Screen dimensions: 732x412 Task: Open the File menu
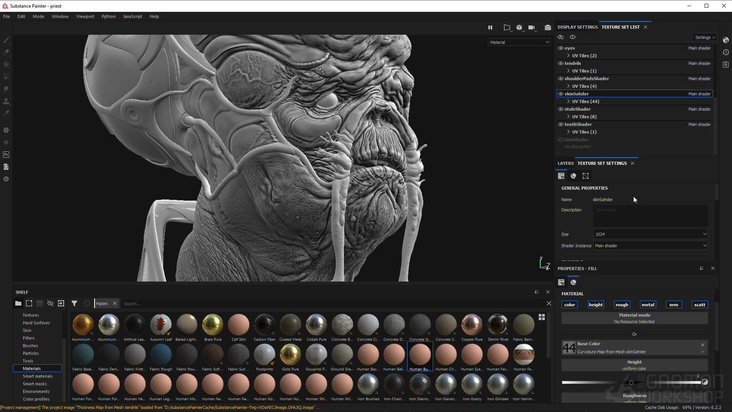(7, 16)
